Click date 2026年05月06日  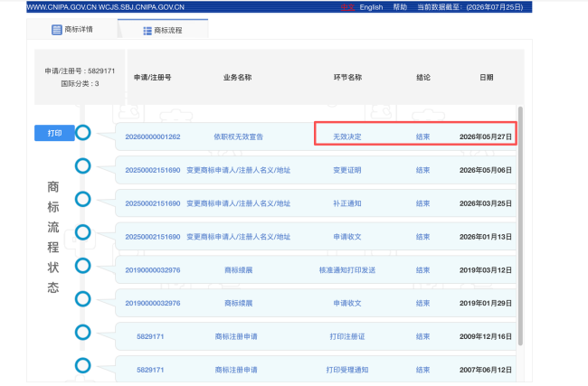pos(486,170)
